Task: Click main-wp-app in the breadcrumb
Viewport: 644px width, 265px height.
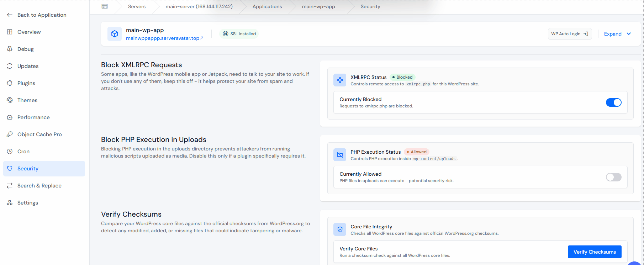Action: click(318, 6)
